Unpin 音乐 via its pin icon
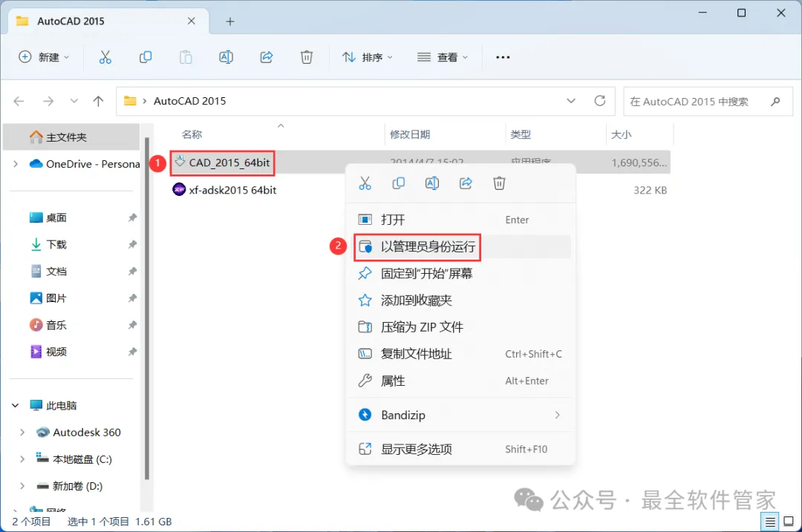Viewport: 802px width, 532px height. click(x=132, y=325)
